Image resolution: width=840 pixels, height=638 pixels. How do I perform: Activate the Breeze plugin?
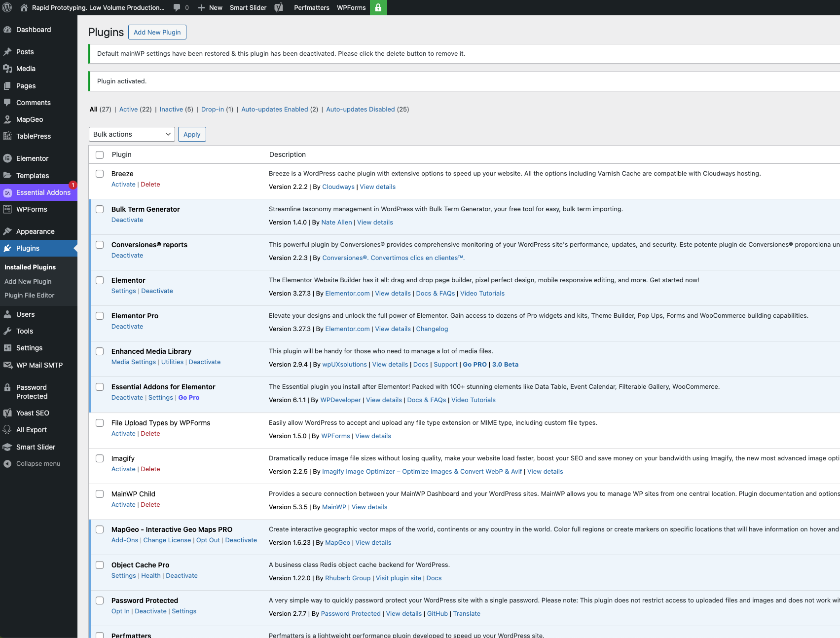(123, 185)
